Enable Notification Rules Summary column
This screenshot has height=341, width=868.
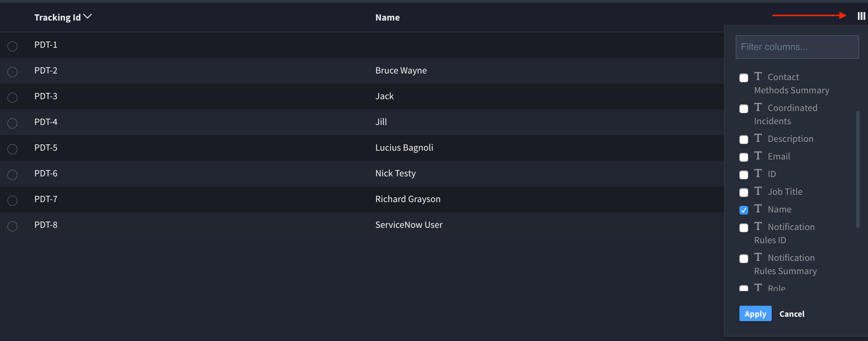coord(744,258)
